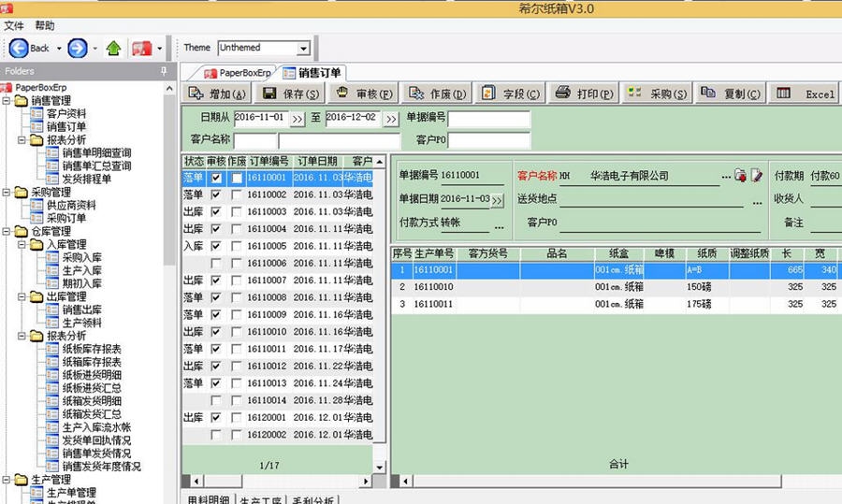Select detail row with production number 16110010
This screenshot has width=842, height=504.
pyautogui.click(x=617, y=287)
